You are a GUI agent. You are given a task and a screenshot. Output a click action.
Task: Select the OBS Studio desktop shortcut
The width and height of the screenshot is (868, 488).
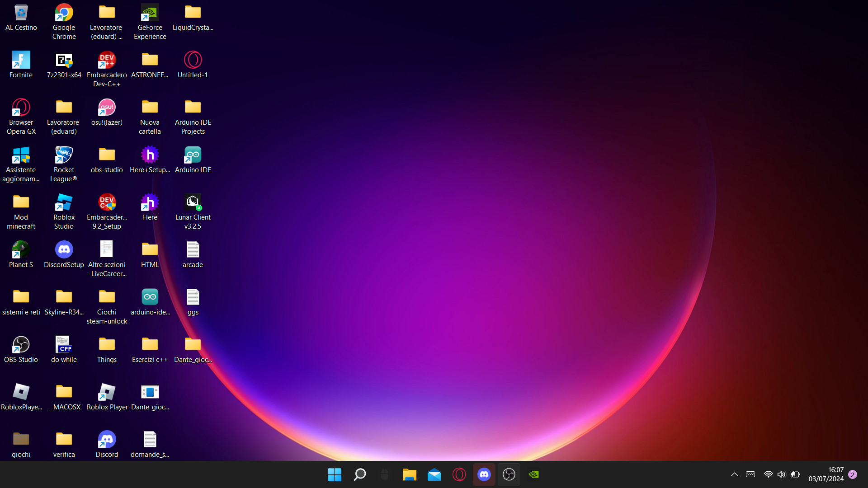click(x=21, y=345)
